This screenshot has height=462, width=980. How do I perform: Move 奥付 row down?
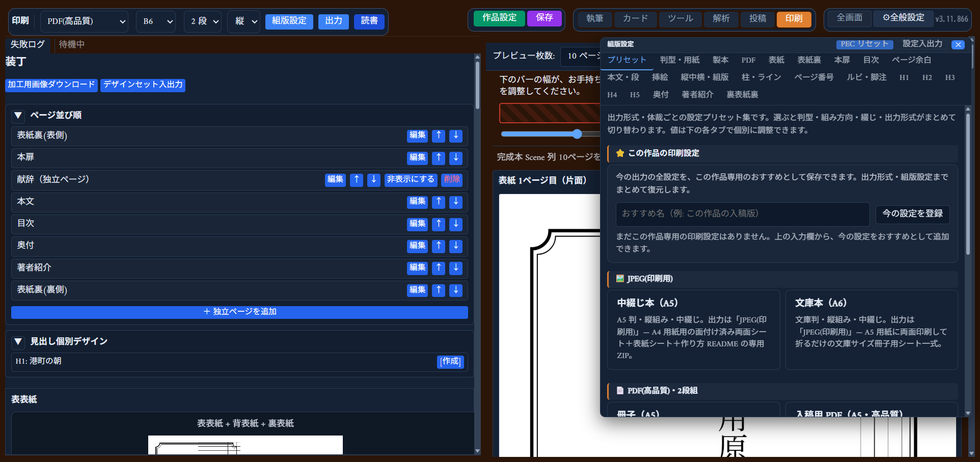tap(456, 246)
